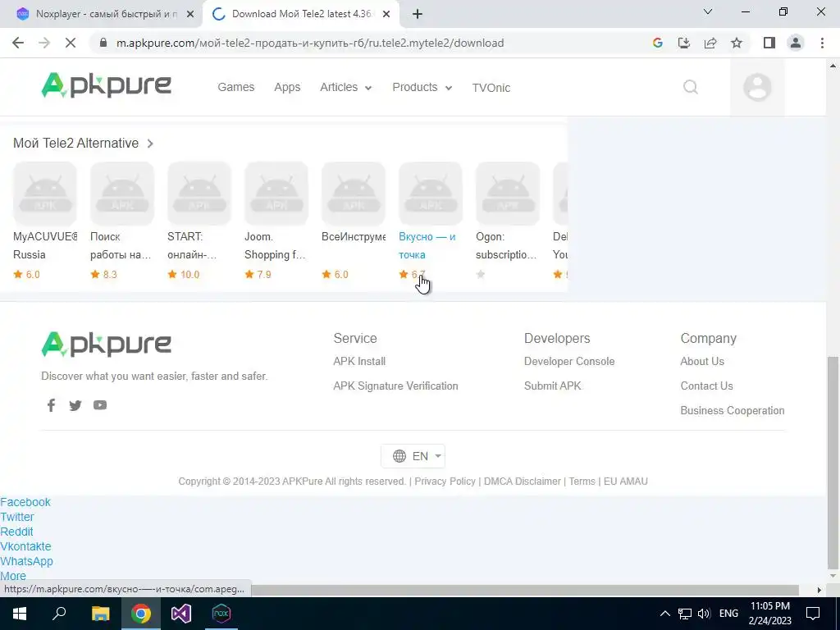The height and width of the screenshot is (630, 840).
Task: Open the notification center icon
Action: click(813, 614)
